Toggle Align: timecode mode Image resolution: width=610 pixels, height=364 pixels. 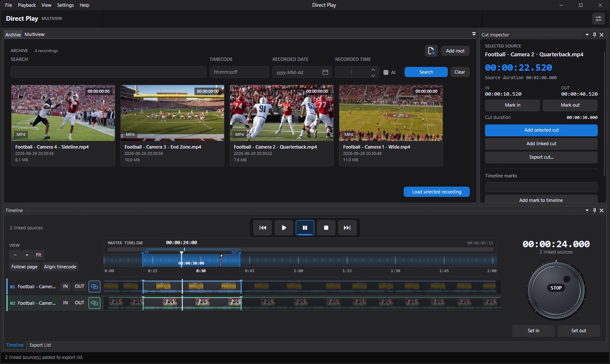point(60,267)
